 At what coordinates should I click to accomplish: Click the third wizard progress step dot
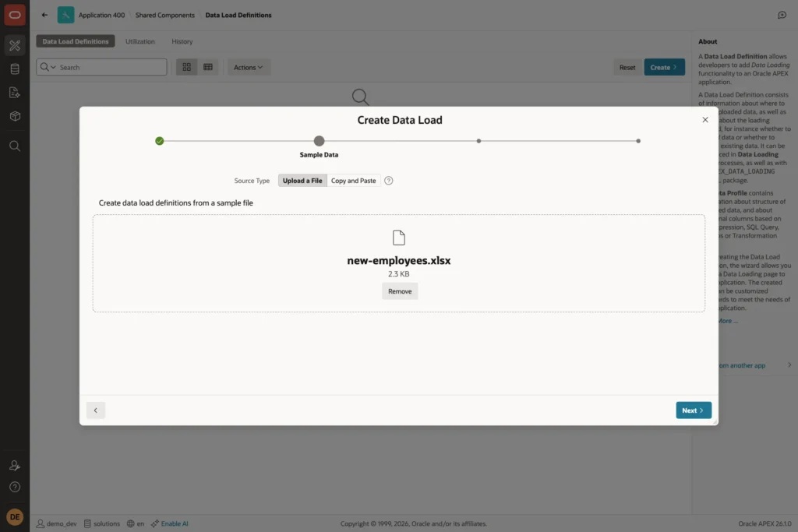point(478,141)
